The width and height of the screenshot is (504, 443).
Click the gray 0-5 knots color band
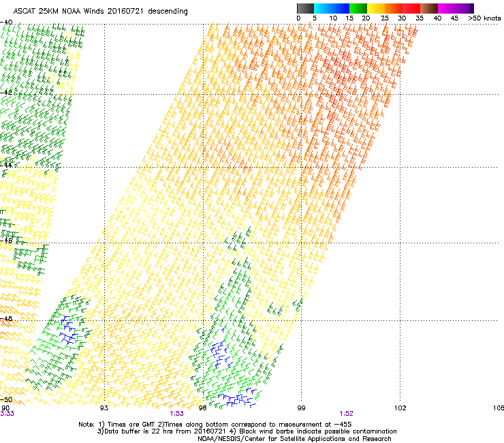pos(305,8)
